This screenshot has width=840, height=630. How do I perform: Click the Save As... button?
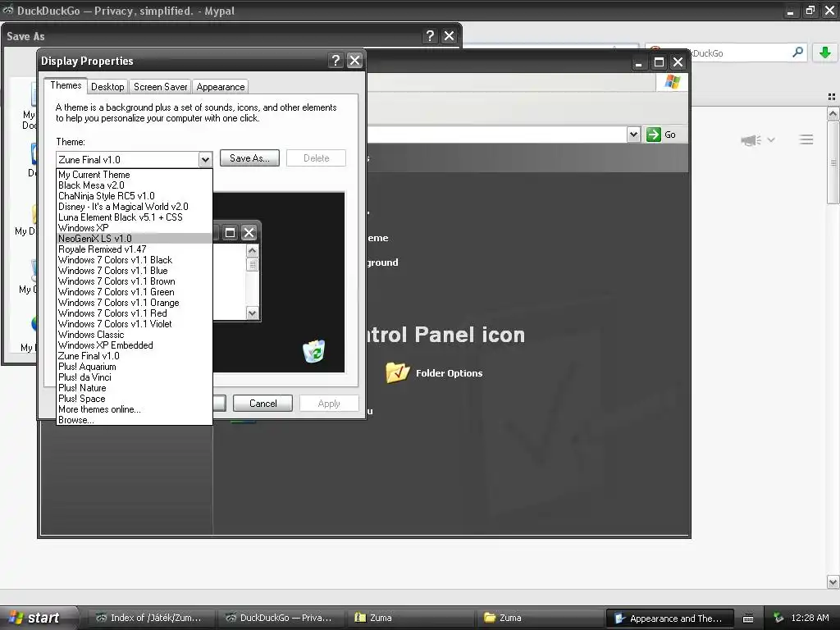click(249, 158)
